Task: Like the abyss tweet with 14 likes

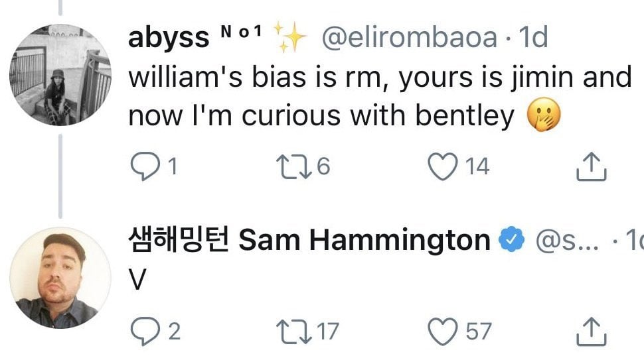Action: click(443, 167)
